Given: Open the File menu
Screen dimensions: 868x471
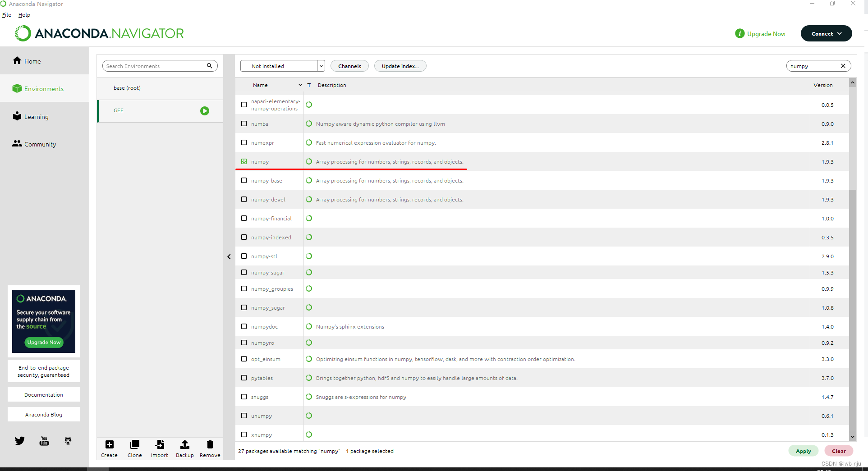Looking at the screenshot, I should pos(7,15).
